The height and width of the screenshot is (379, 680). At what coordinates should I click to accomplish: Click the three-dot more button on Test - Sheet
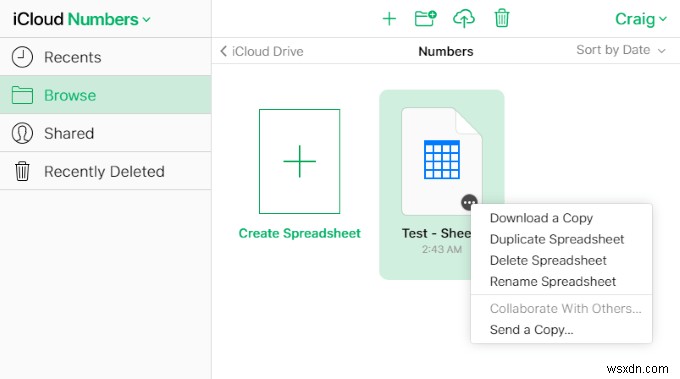point(469,203)
